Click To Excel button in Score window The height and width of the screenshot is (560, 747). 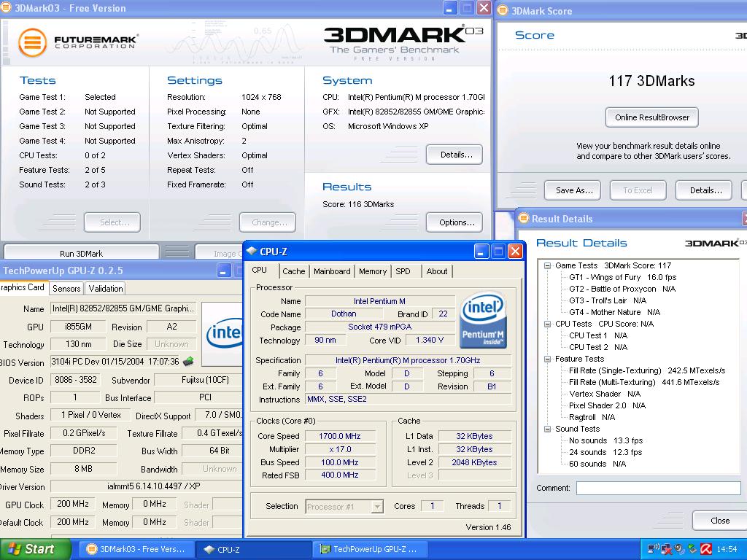pyautogui.click(x=638, y=190)
